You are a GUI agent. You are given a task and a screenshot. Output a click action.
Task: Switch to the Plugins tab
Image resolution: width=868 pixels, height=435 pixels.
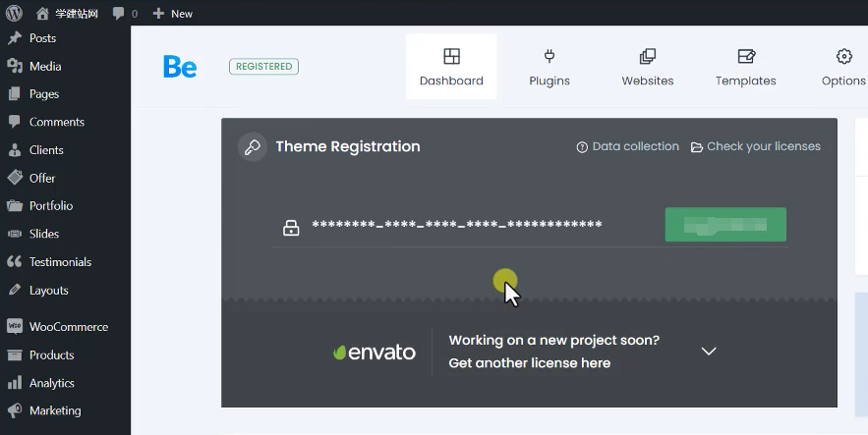pyautogui.click(x=550, y=67)
